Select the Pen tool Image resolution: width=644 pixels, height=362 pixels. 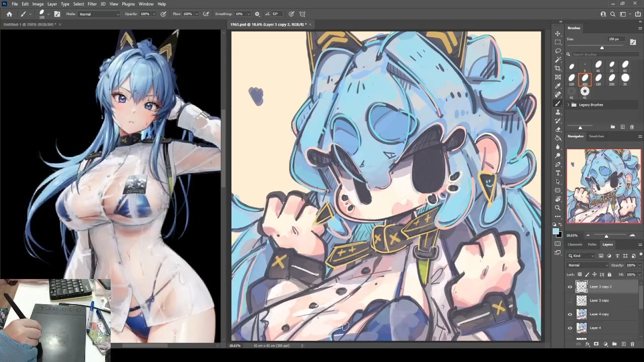click(558, 164)
